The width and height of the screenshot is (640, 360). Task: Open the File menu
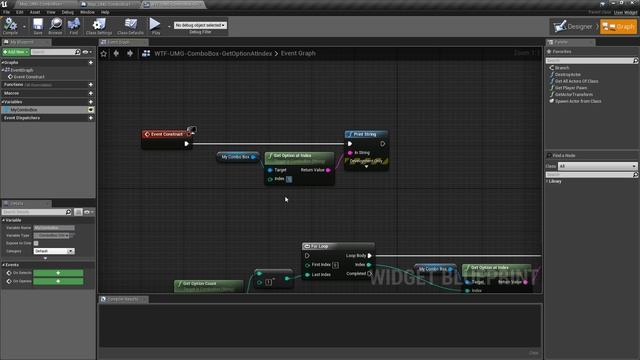[7, 12]
